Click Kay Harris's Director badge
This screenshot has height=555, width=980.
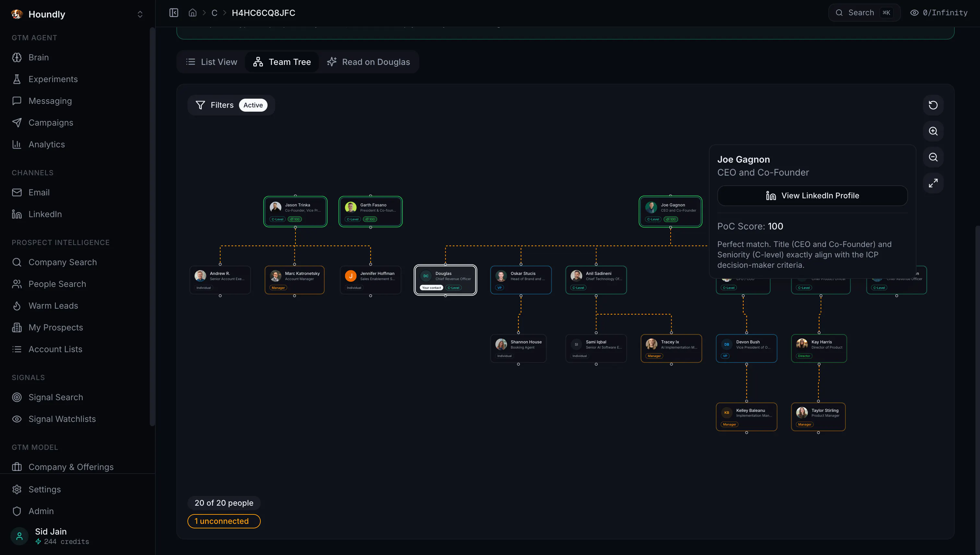coord(804,356)
